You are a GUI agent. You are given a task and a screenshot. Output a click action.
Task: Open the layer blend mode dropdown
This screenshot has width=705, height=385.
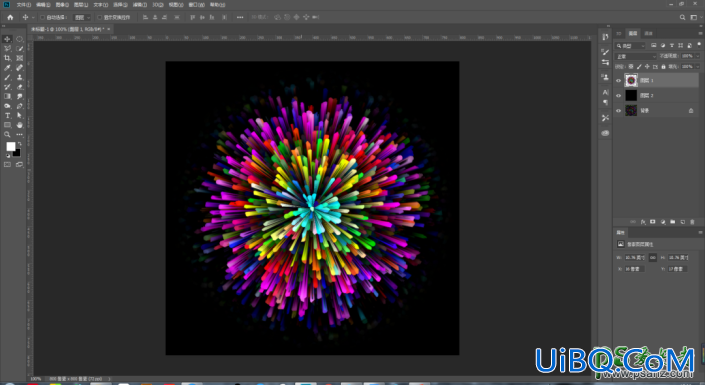pos(636,56)
